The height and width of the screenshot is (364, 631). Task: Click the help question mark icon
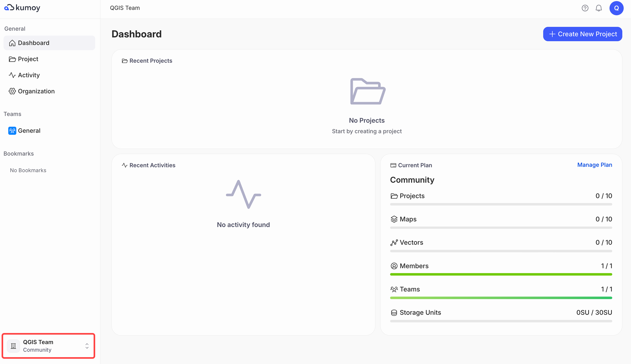coord(585,8)
